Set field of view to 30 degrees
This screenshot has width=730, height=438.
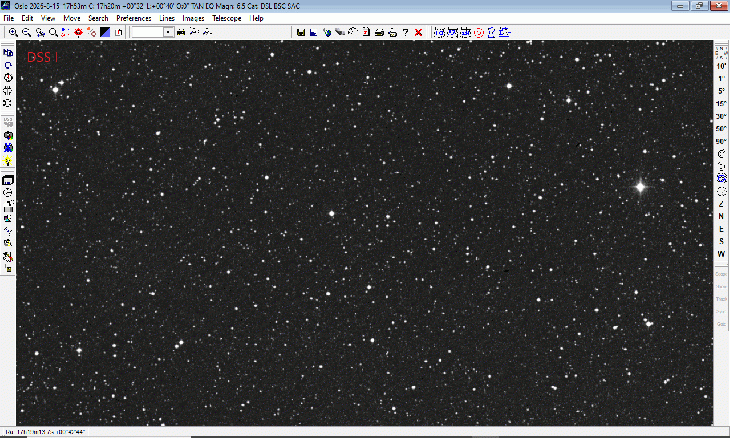[721, 116]
